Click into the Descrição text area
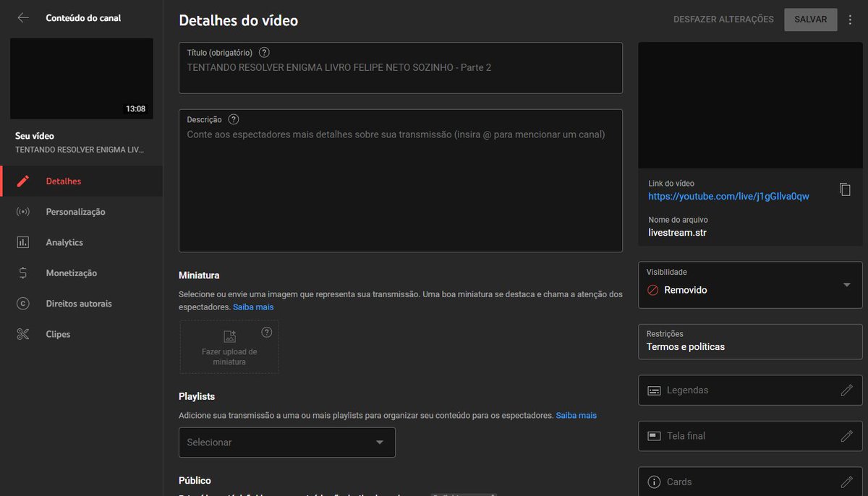 tap(401, 181)
